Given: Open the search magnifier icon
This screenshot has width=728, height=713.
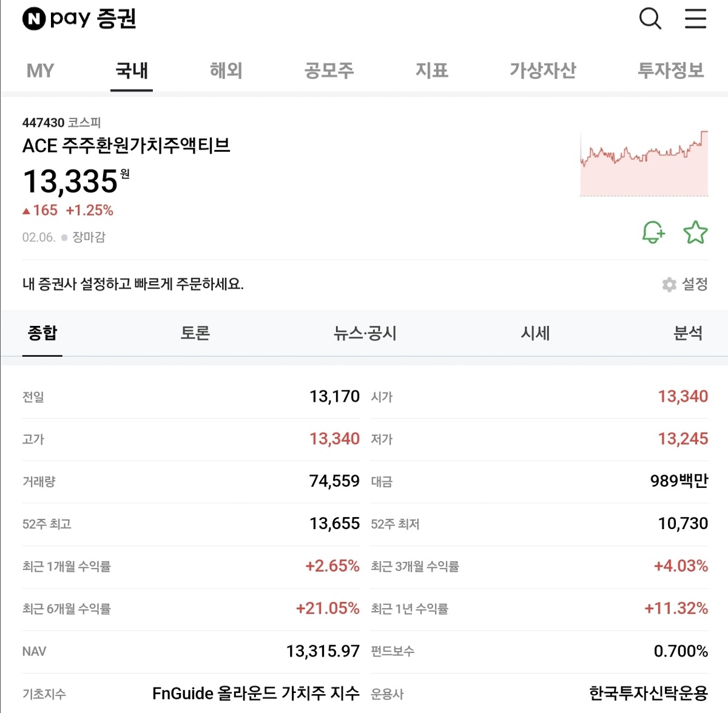Looking at the screenshot, I should [650, 19].
